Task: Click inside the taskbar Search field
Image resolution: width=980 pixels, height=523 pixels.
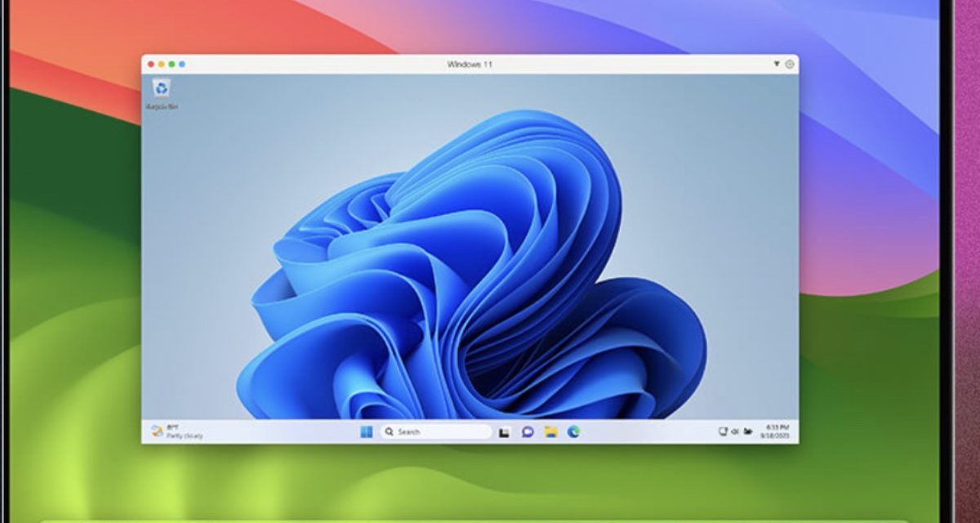Action: [425, 431]
